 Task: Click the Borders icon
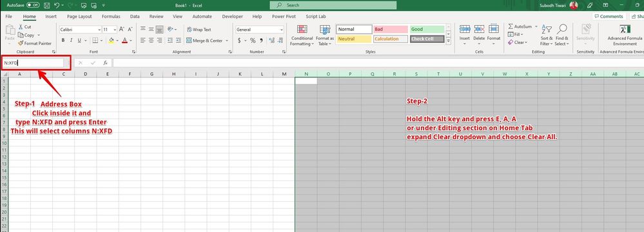(x=95, y=40)
